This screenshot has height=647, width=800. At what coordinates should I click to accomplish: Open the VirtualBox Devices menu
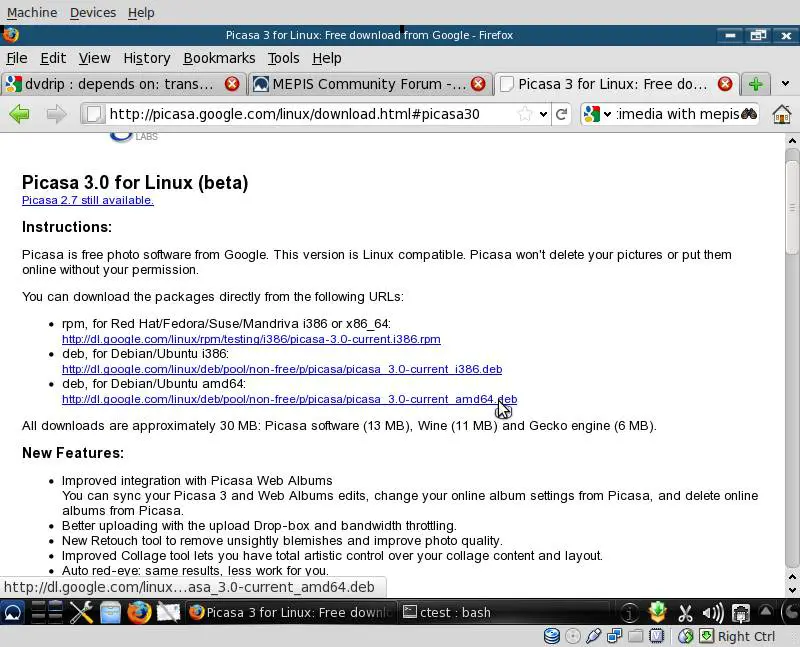93,12
